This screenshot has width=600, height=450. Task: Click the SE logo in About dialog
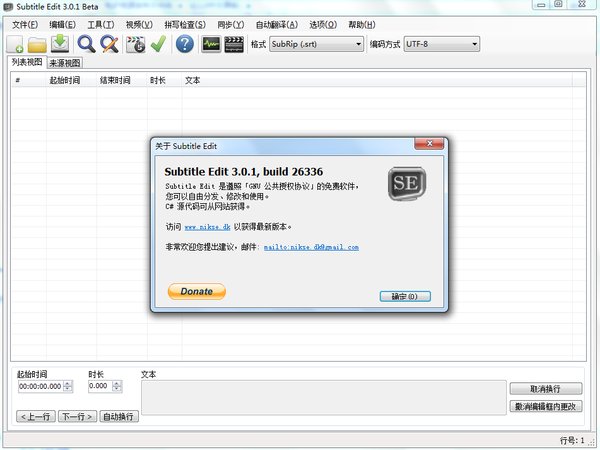click(x=407, y=184)
